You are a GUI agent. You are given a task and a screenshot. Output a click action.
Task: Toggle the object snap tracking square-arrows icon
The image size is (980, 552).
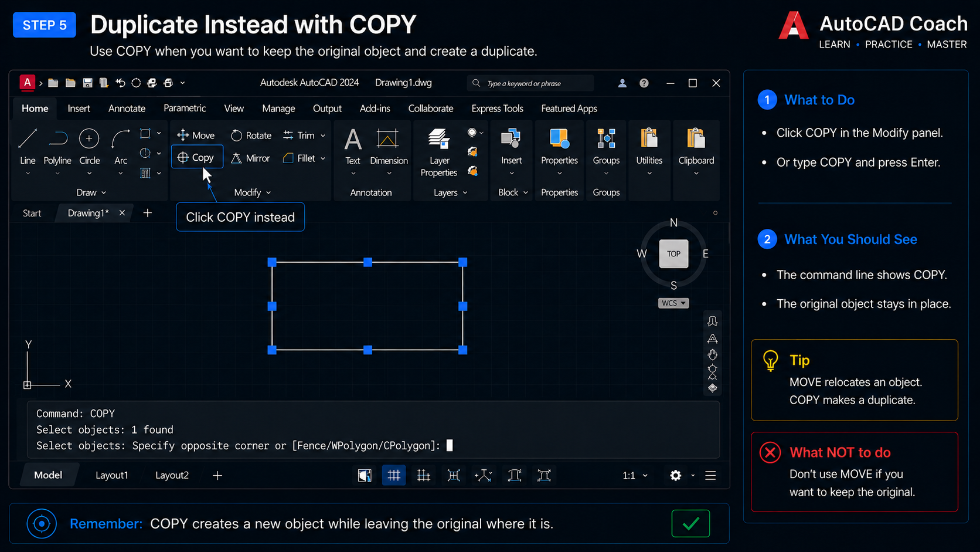coord(454,476)
